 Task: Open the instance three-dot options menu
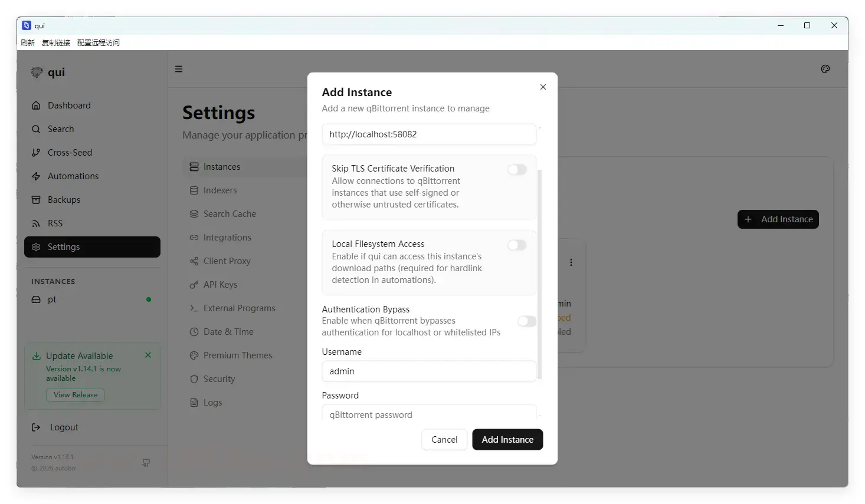(571, 262)
